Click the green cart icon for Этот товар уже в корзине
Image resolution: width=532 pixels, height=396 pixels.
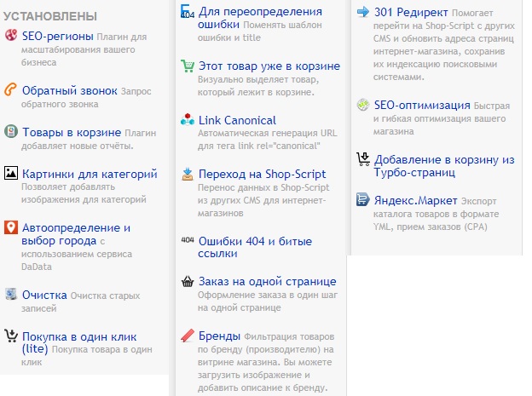(188, 66)
